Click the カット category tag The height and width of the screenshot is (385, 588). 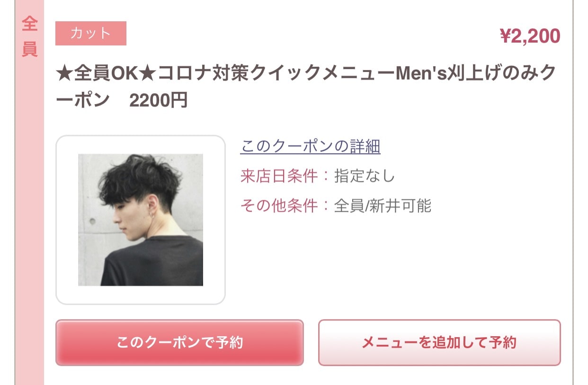point(91,33)
